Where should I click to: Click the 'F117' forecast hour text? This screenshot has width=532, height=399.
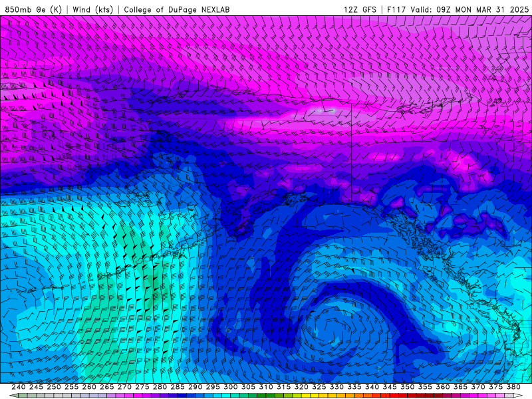coord(396,9)
